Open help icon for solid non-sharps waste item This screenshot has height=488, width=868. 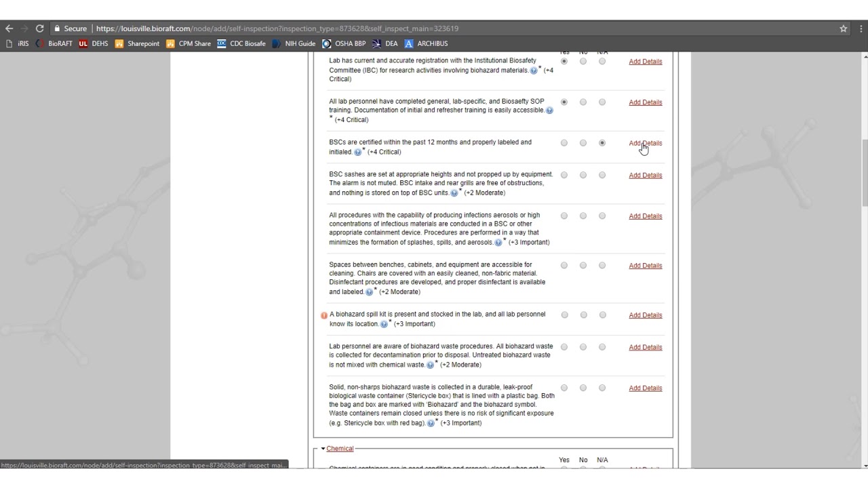[x=431, y=423]
